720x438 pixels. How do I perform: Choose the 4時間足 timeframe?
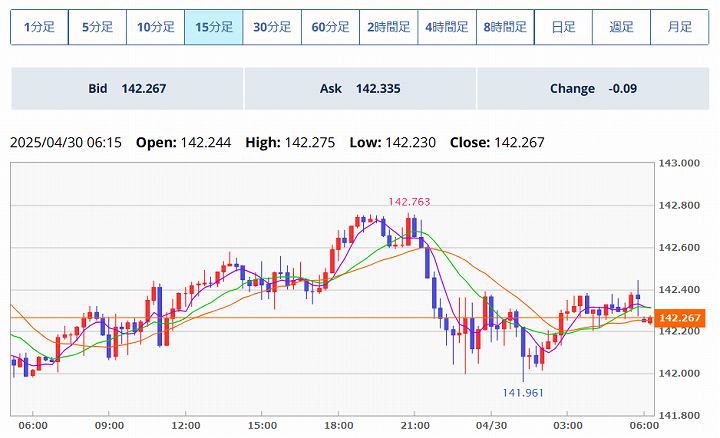pos(447,27)
